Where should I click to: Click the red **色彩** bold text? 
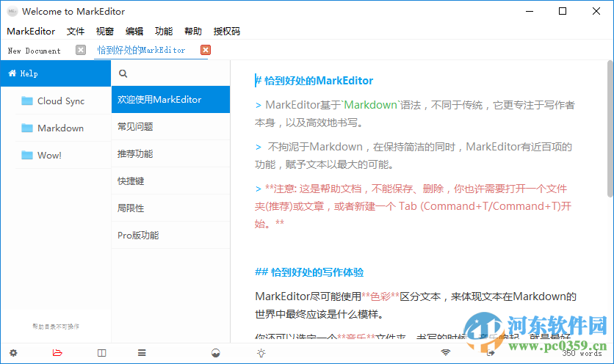[x=380, y=296]
